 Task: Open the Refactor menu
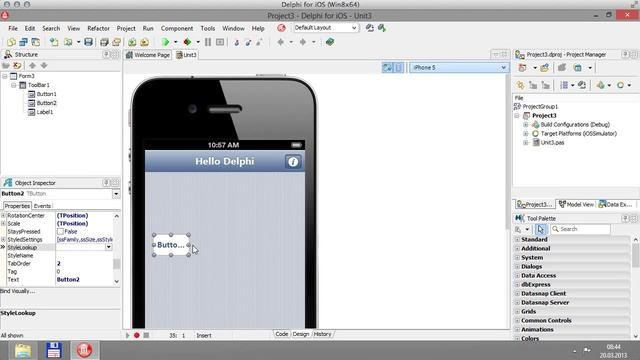(98, 28)
